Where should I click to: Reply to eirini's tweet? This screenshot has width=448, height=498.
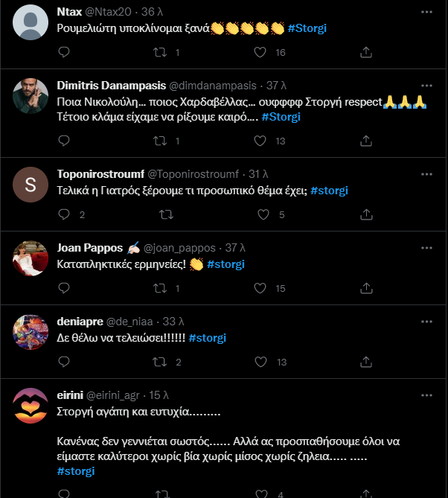pos(64,494)
